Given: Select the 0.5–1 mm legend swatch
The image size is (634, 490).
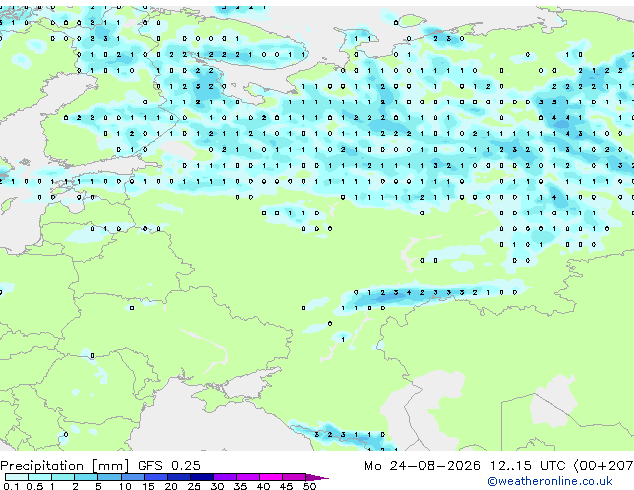Looking at the screenshot, I should tap(40, 477).
